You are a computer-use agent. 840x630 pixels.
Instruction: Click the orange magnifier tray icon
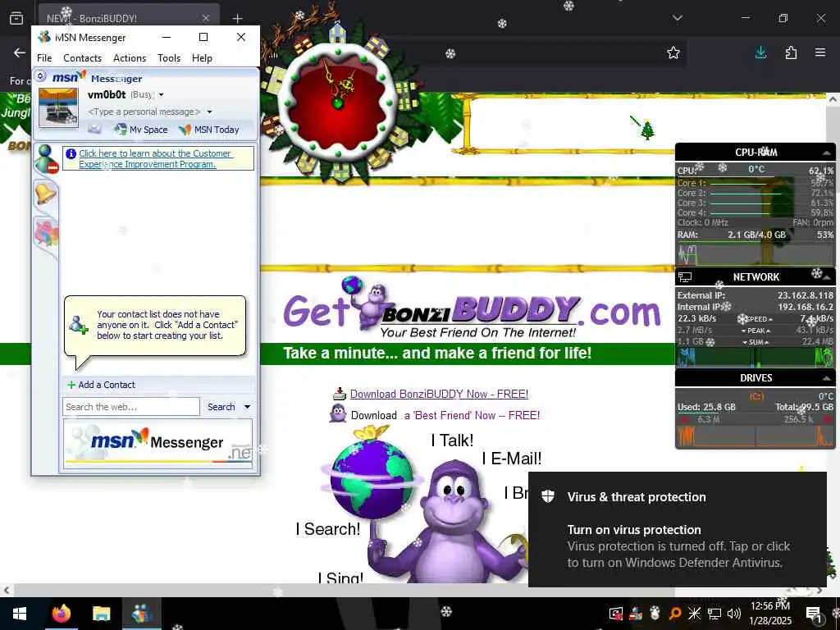point(675,614)
